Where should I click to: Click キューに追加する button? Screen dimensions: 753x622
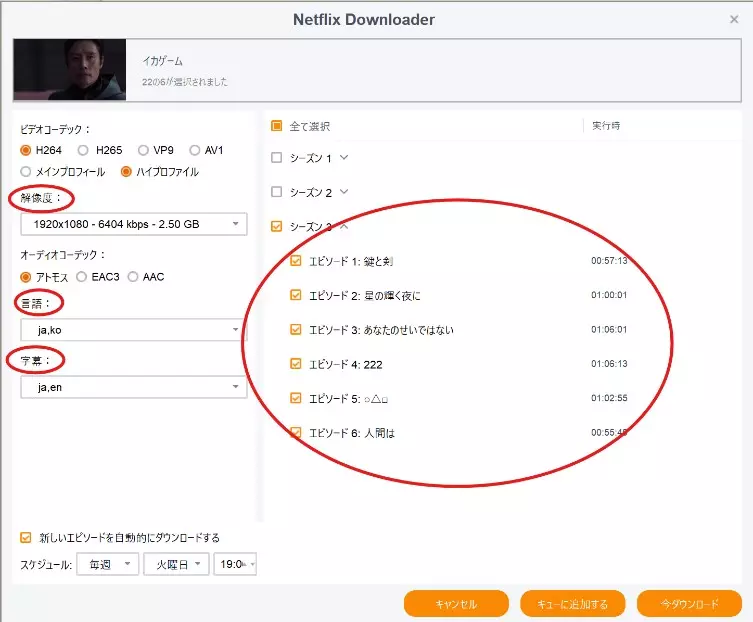click(572, 604)
